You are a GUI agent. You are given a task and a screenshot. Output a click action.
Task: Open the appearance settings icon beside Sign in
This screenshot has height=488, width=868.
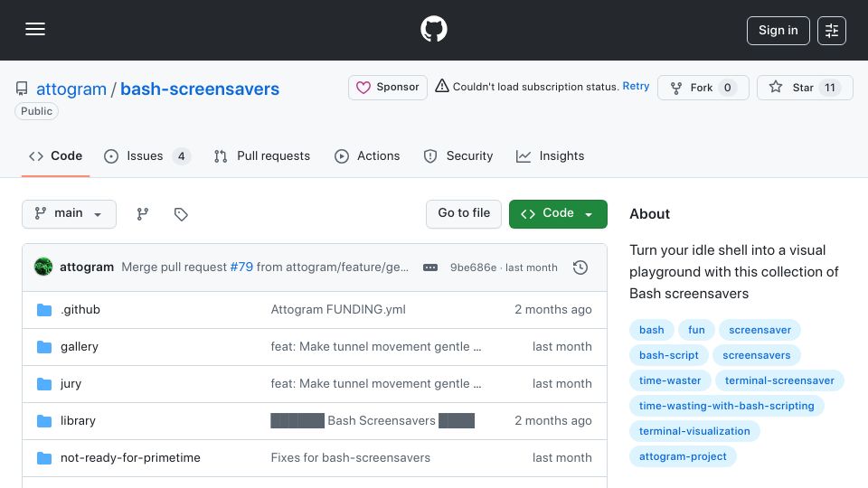tap(832, 31)
